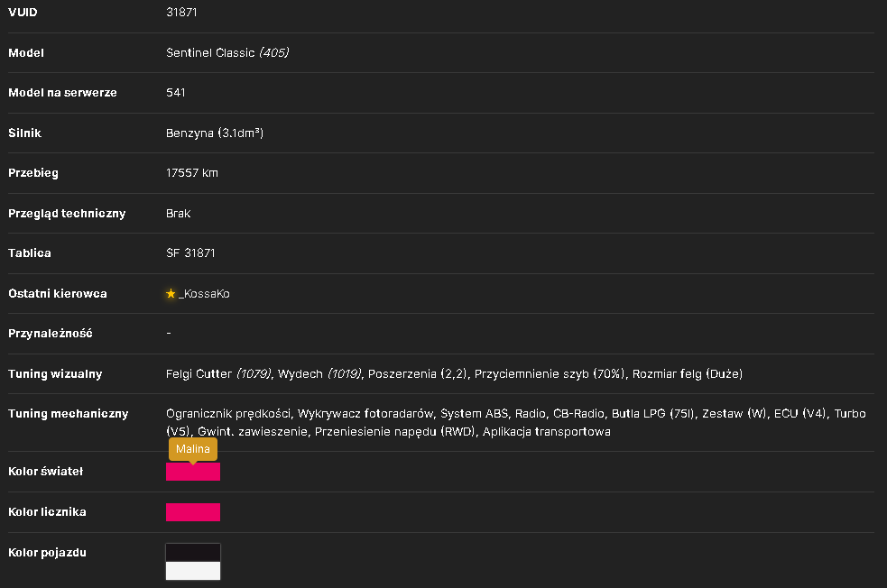Viewport: 887px width, 588px height.
Task: Click the Wydech (1019) tuning entry
Action: [x=319, y=373]
